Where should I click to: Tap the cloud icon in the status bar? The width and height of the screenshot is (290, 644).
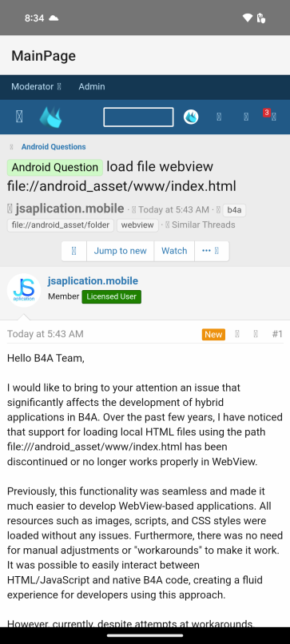54,18
